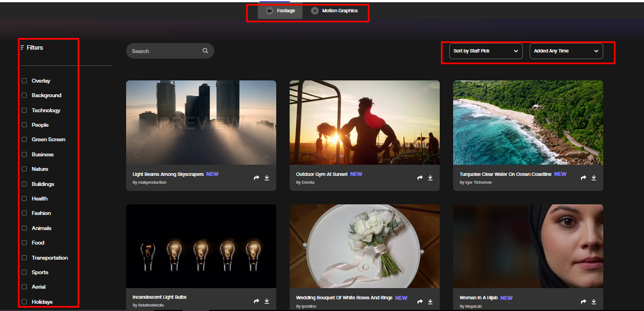Viewport: 644px width, 311px height.
Task: Download Wedding Bouquet Of White Roses clip
Action: tap(430, 302)
